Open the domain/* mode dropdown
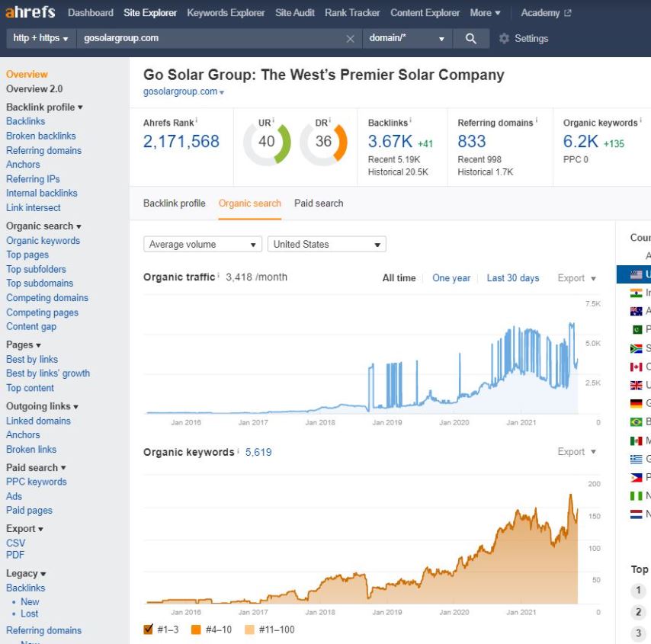This screenshot has height=644, width=651. point(407,38)
